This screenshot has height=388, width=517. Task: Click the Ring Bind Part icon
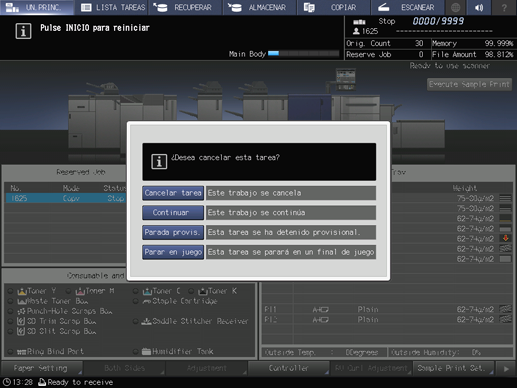pyautogui.click(x=22, y=352)
